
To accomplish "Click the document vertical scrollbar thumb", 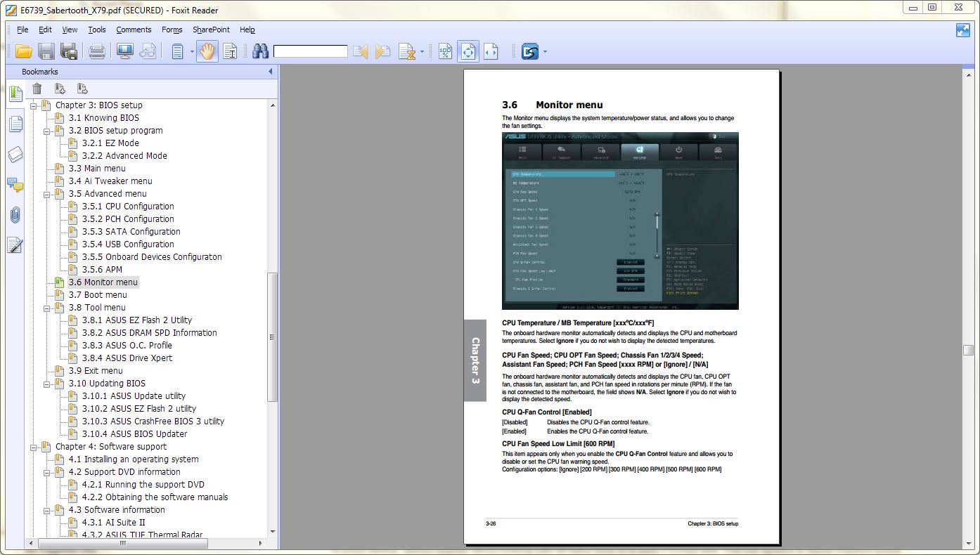I will tap(968, 351).
